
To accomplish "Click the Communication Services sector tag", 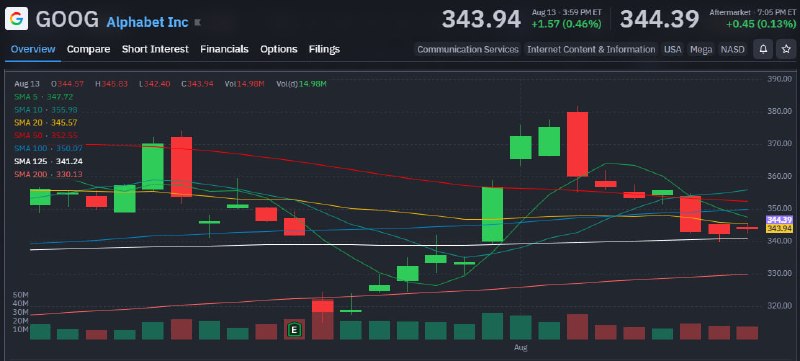I will (x=468, y=49).
